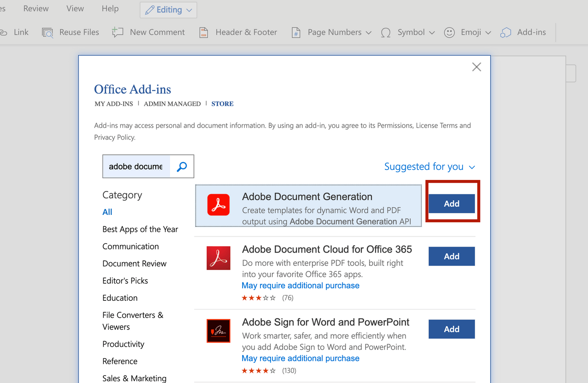Open purchase notice link under Adobe Sign

(300, 358)
